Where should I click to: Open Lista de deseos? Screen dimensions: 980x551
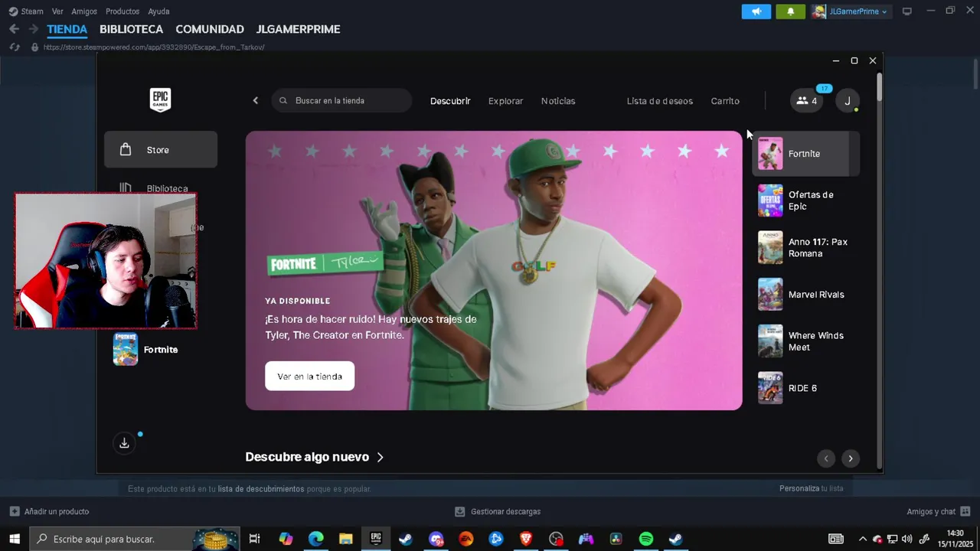660,101
